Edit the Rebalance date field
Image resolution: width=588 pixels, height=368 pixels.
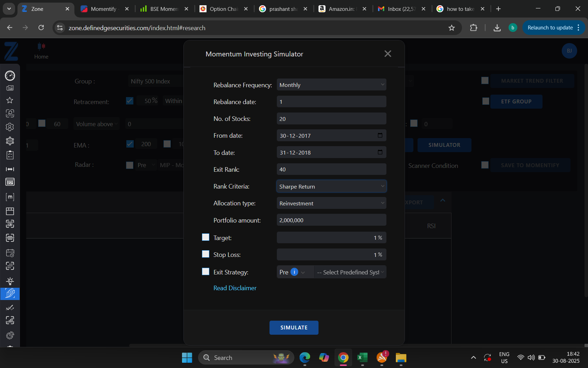click(x=331, y=102)
